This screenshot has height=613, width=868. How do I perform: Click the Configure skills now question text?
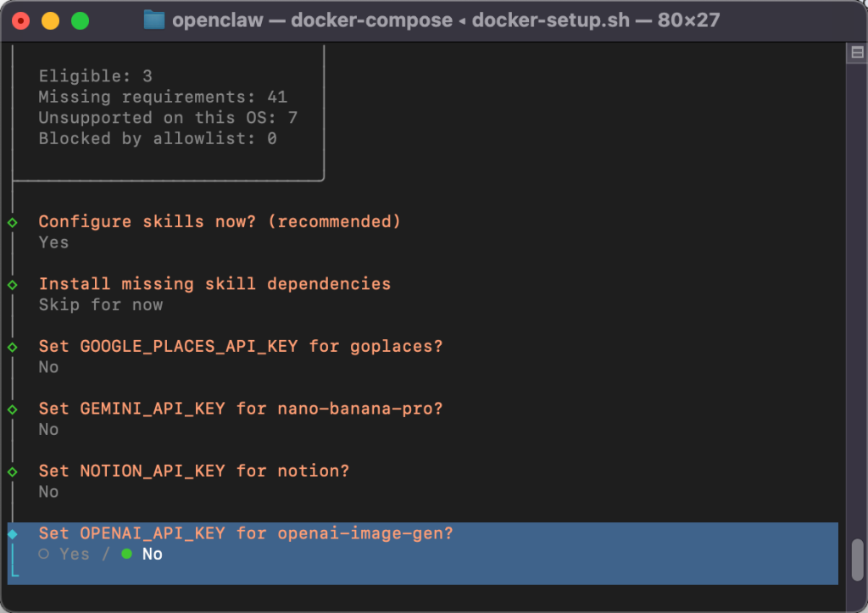(x=220, y=221)
